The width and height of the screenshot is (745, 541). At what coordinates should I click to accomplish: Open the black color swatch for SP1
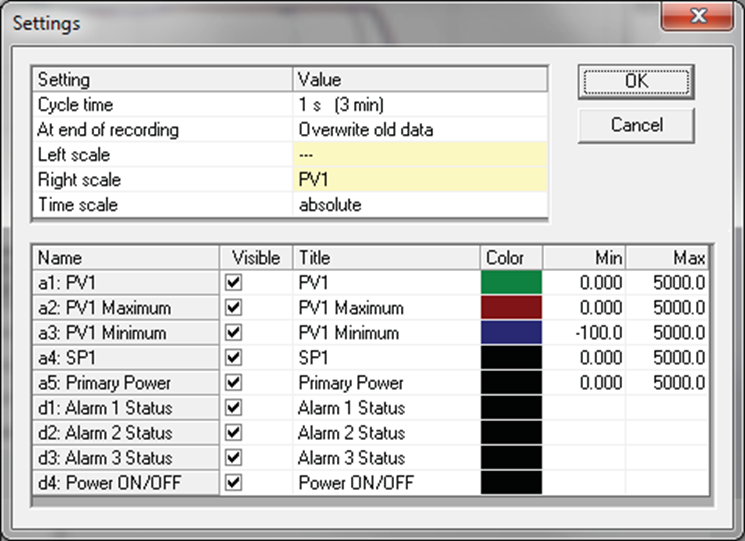point(511,358)
